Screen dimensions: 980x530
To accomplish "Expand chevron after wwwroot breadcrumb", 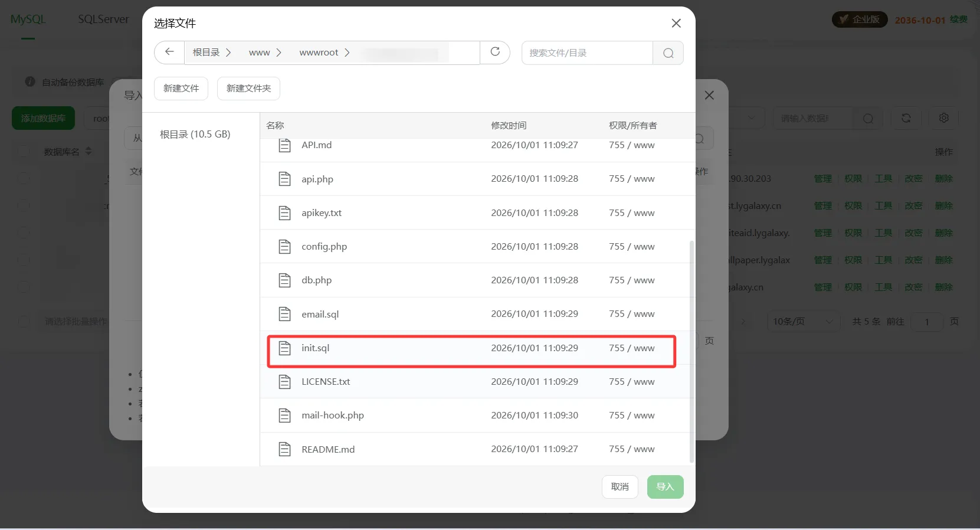I will coord(347,53).
